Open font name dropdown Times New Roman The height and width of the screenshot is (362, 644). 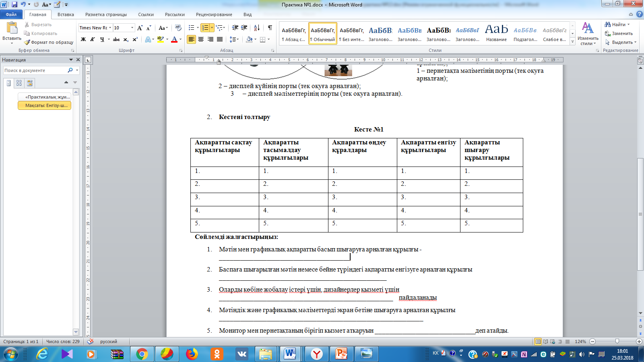tap(110, 28)
